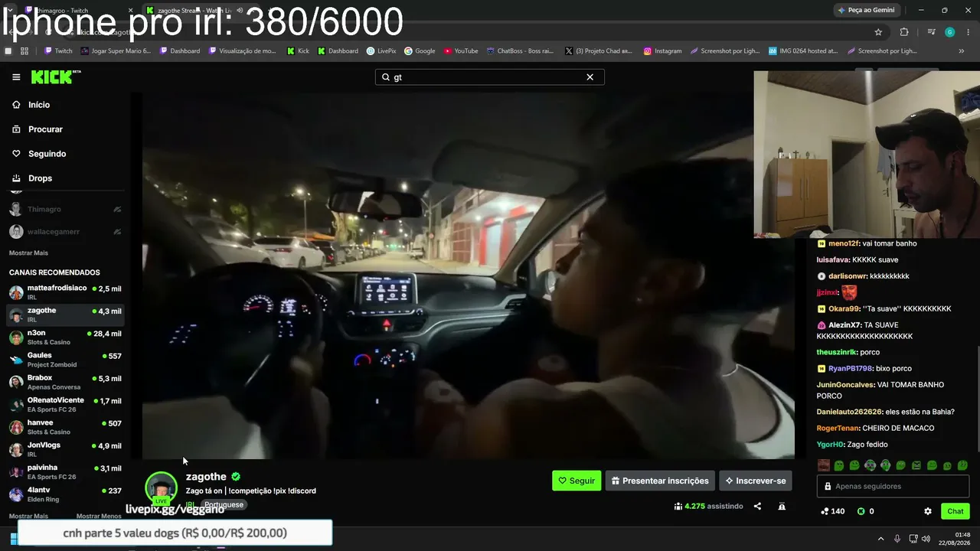Click username RogerTenan in chat
The image size is (980, 551).
click(x=838, y=429)
